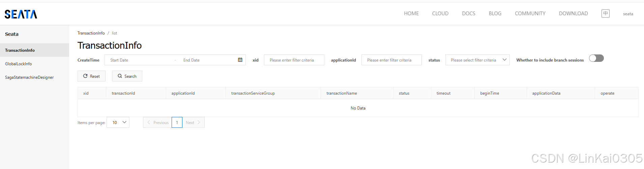Viewport: 644px width, 169px height.
Task: Click the seata user name
Action: (x=628, y=14)
